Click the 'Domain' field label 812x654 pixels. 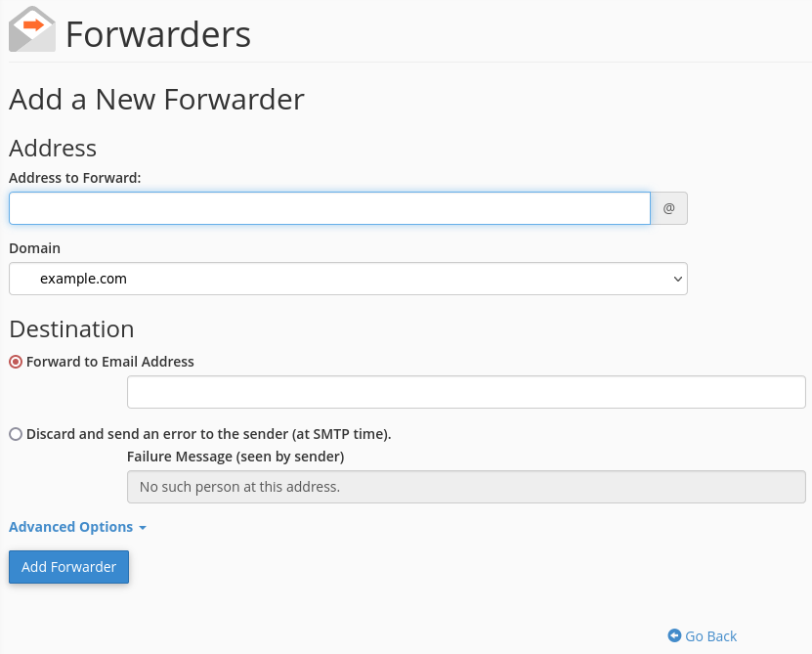click(35, 248)
